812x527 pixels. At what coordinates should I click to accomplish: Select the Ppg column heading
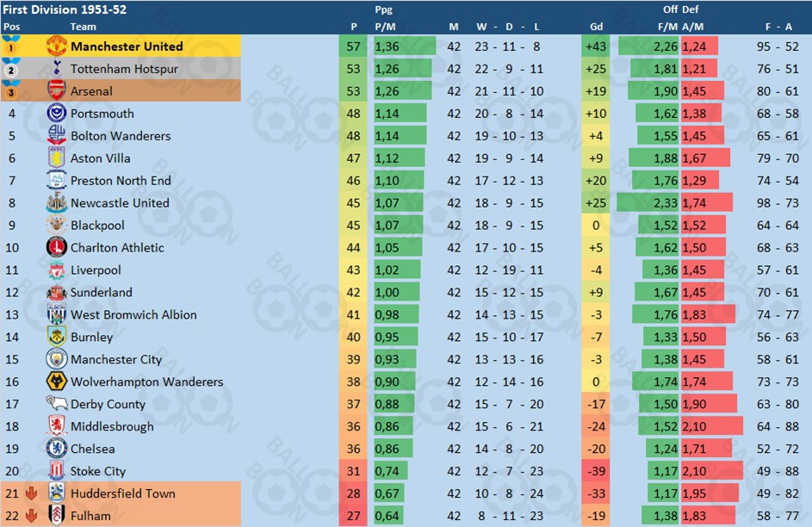[384, 10]
